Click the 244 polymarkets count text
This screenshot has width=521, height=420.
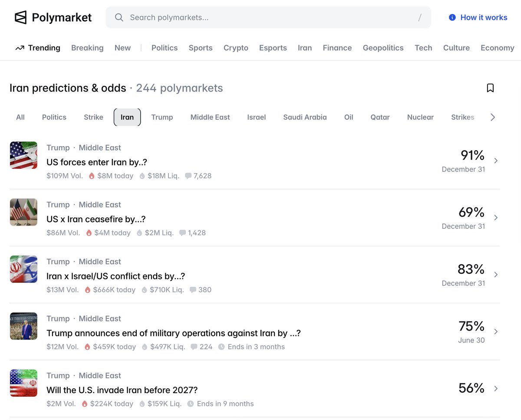point(179,88)
